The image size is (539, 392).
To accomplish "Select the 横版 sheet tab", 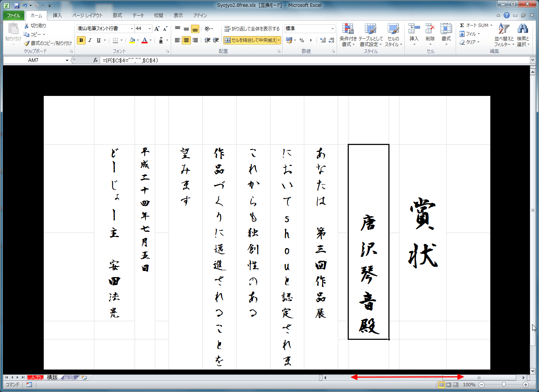I will tap(52, 378).
